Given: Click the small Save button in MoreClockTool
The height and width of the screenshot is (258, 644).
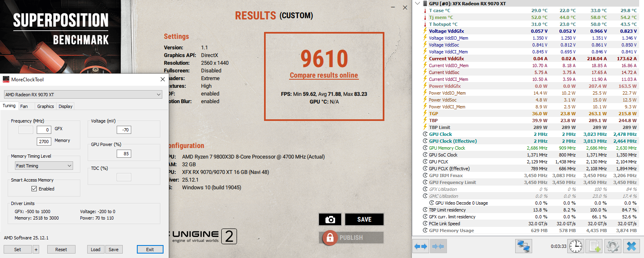Looking at the screenshot, I should 114,250.
